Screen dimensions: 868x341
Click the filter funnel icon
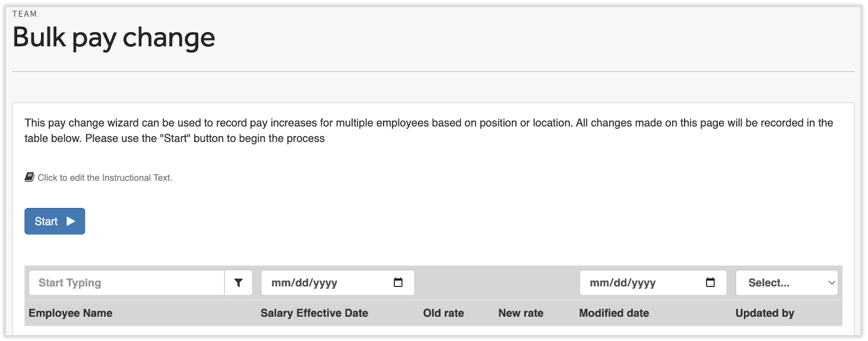pyautogui.click(x=239, y=283)
